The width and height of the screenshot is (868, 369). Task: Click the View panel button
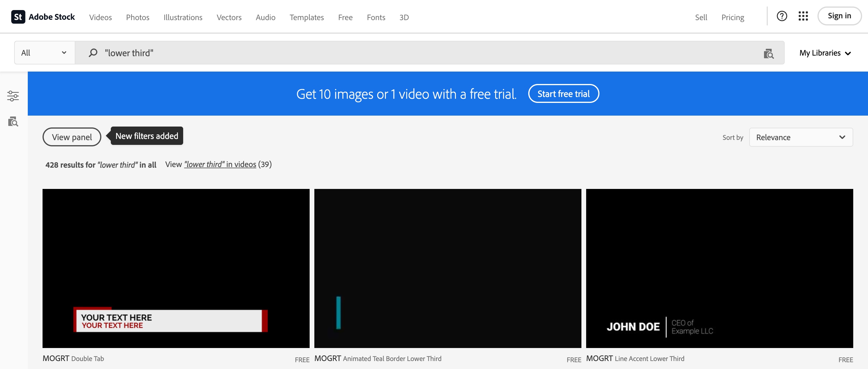point(72,137)
